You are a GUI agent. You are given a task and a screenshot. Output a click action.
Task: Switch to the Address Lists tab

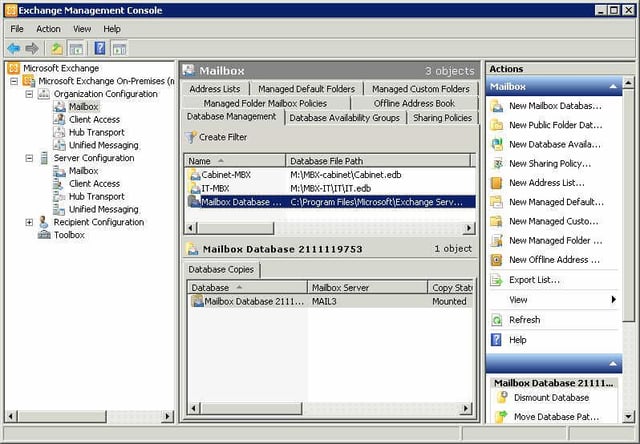215,89
